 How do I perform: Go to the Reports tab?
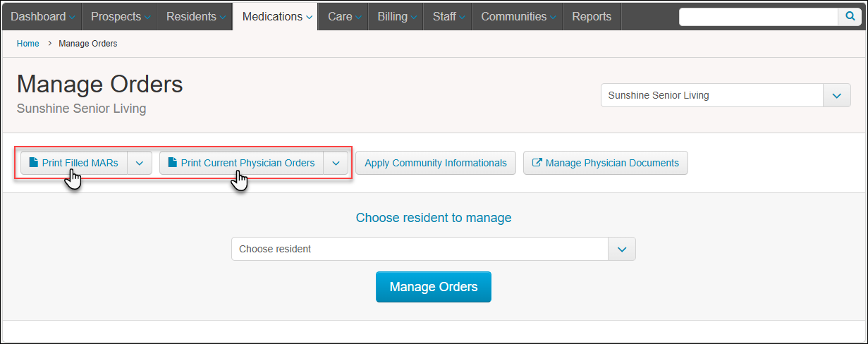click(592, 17)
